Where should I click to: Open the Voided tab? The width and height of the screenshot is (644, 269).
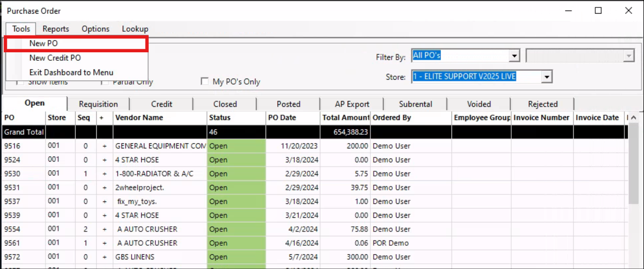point(479,104)
